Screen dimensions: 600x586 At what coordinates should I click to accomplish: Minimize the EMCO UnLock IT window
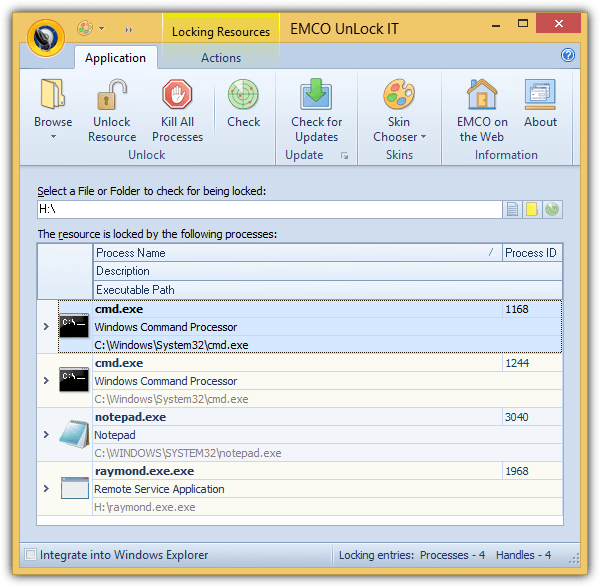click(496, 25)
